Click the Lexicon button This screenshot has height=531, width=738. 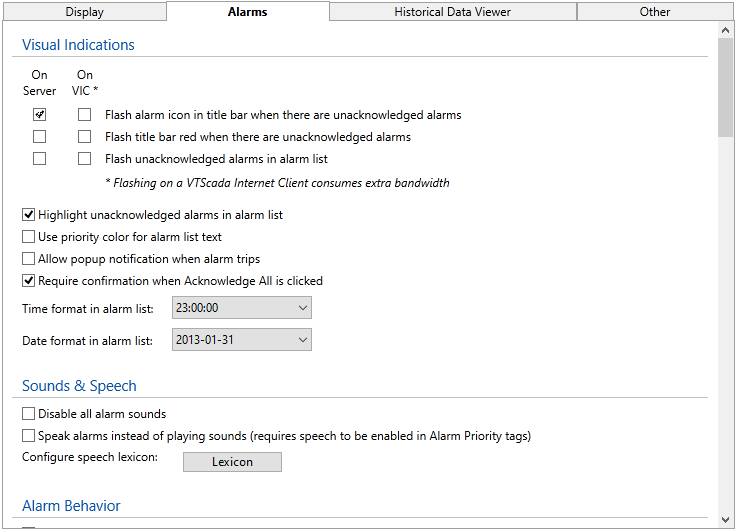[x=232, y=462]
